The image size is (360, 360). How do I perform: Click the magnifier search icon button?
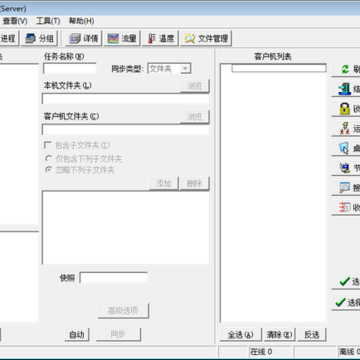pyautogui.click(x=345, y=187)
